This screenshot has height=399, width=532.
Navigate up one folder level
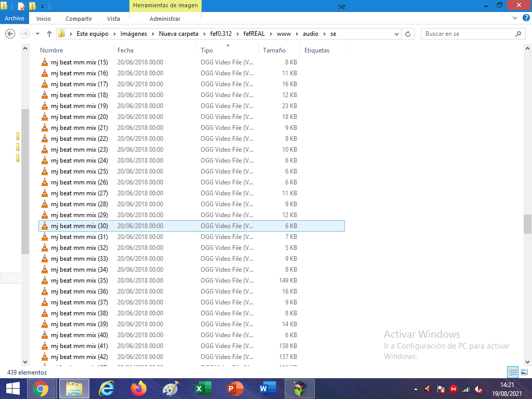49,34
